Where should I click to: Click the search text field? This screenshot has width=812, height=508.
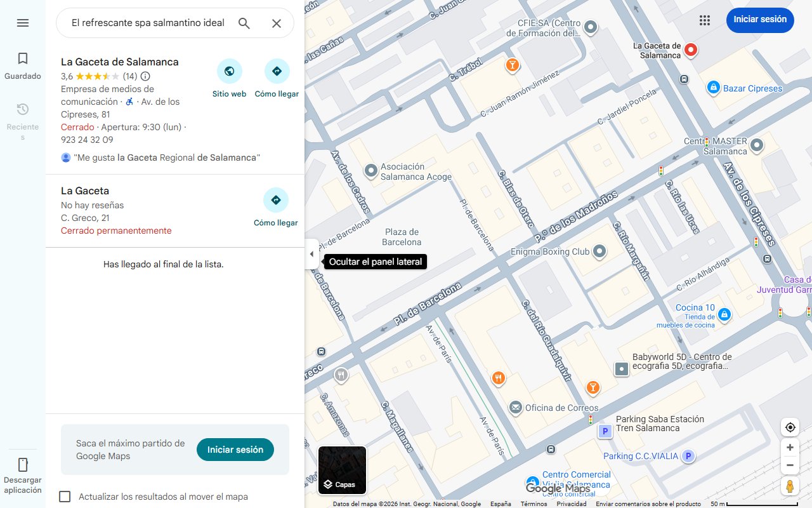tap(148, 23)
